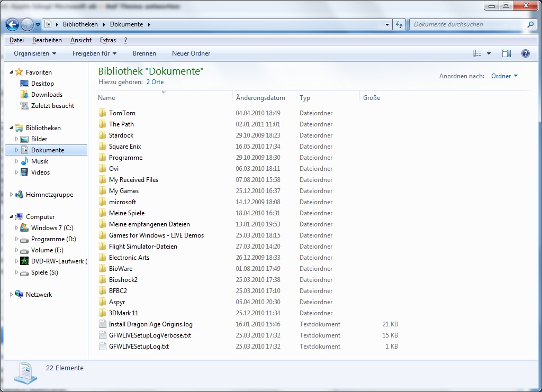Viewport: 542px width, 392px height.
Task: Click the Square Enix folder icon
Action: pyautogui.click(x=102, y=146)
